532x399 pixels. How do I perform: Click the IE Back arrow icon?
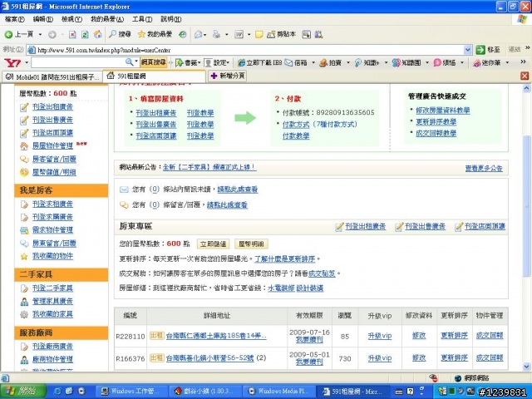[x=9, y=34]
